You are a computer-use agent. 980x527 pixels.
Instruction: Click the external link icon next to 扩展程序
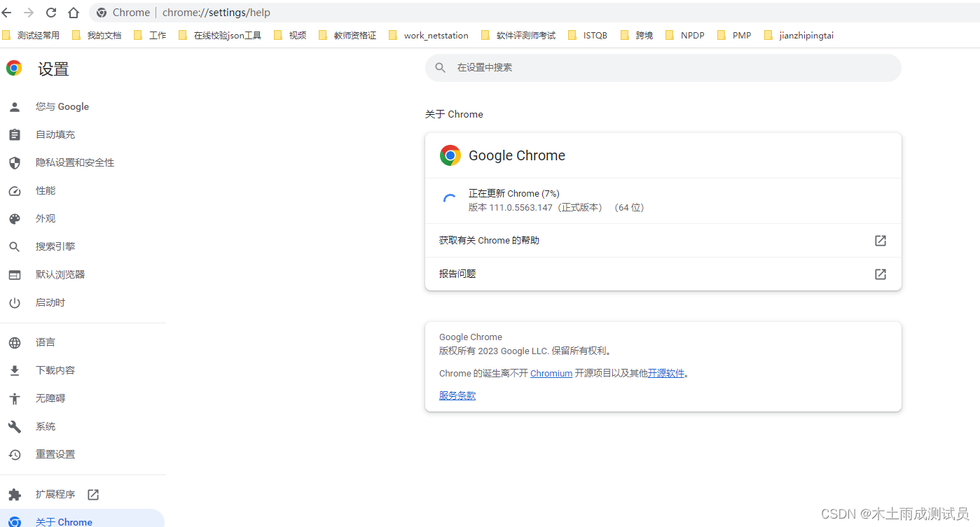93,494
